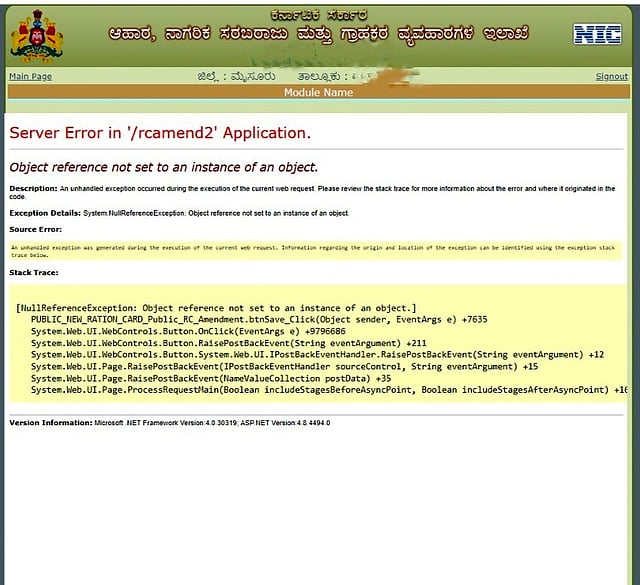Click the NullReferenceException line in stack trace
Screen dimensions: 640x585
pyautogui.click(x=216, y=308)
